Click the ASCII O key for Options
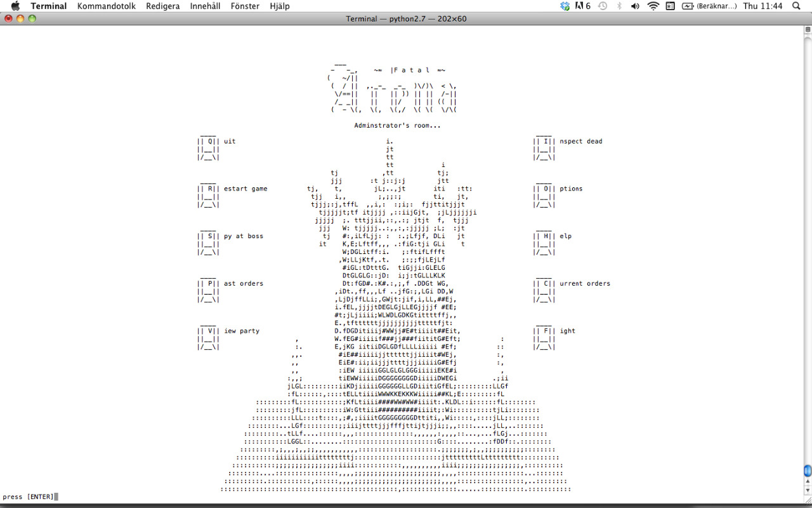This screenshot has width=812, height=508. (546, 189)
